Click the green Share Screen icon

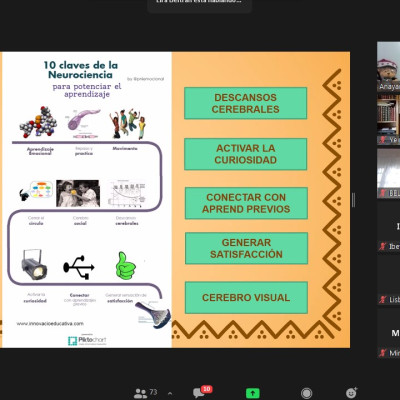(x=253, y=393)
